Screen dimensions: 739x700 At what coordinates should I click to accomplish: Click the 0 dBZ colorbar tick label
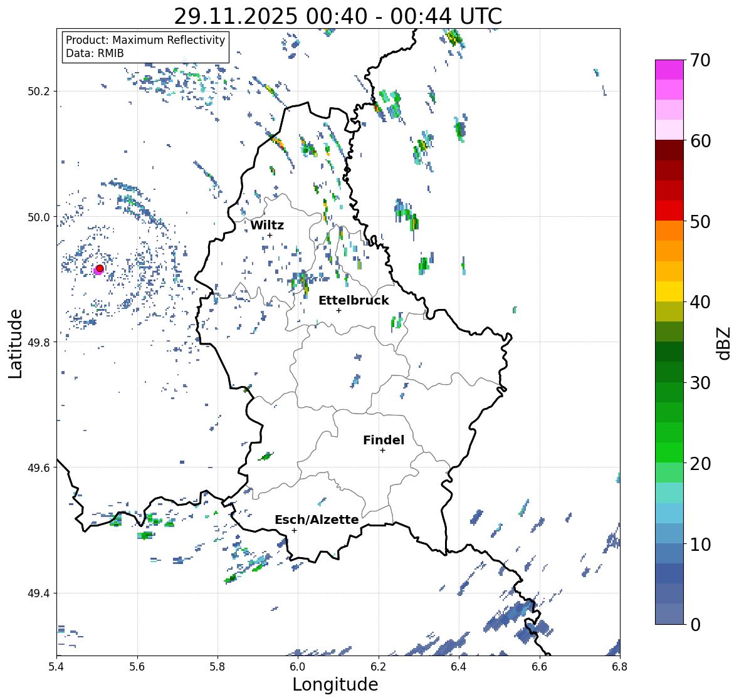click(x=695, y=625)
